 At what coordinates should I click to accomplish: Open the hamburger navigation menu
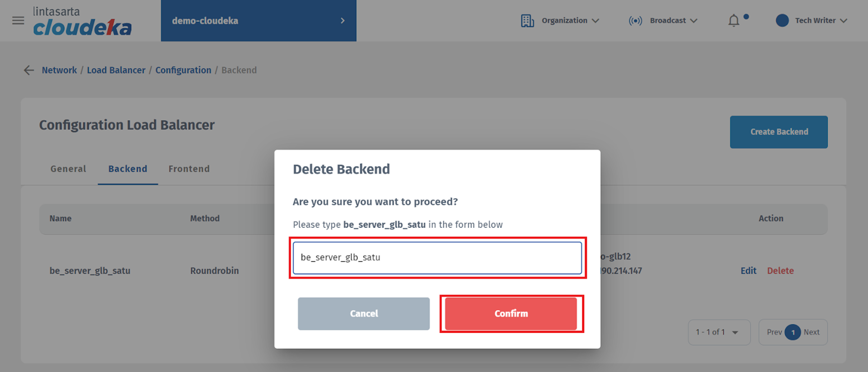point(18,20)
